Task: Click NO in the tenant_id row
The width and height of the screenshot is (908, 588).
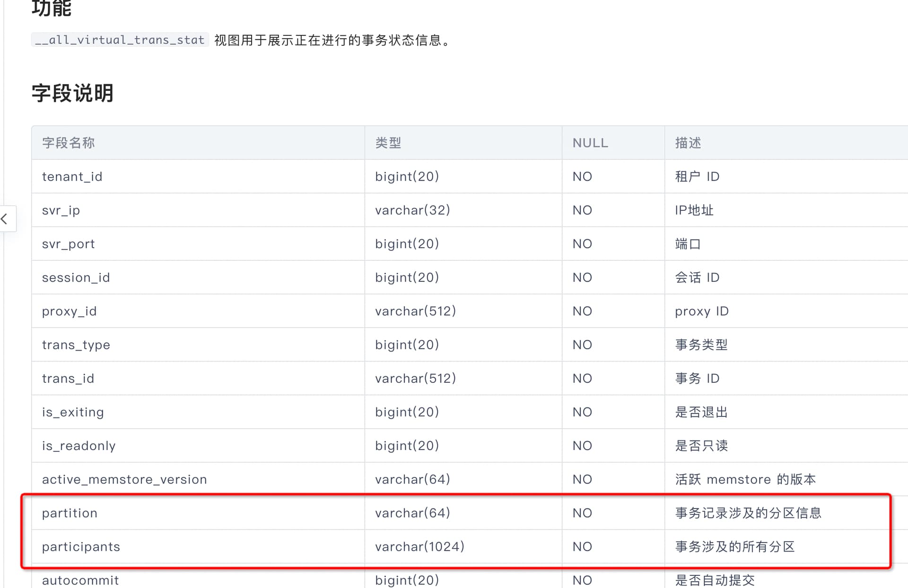Action: coord(582,176)
